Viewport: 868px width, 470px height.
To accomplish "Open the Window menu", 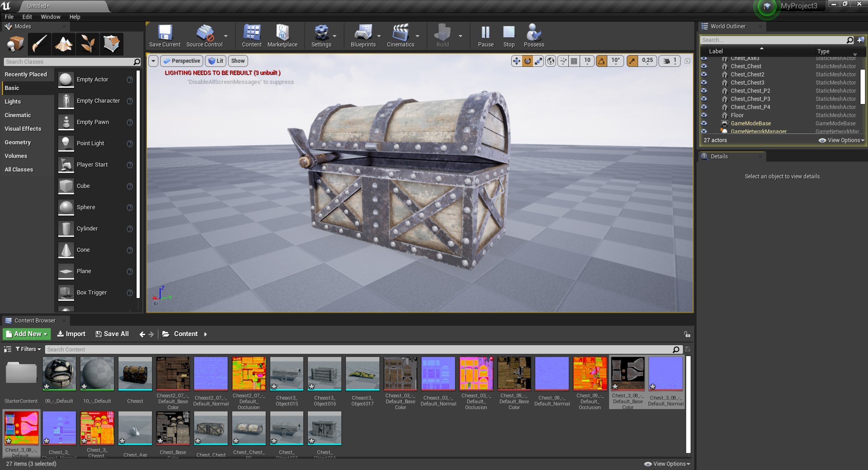I will coord(51,17).
